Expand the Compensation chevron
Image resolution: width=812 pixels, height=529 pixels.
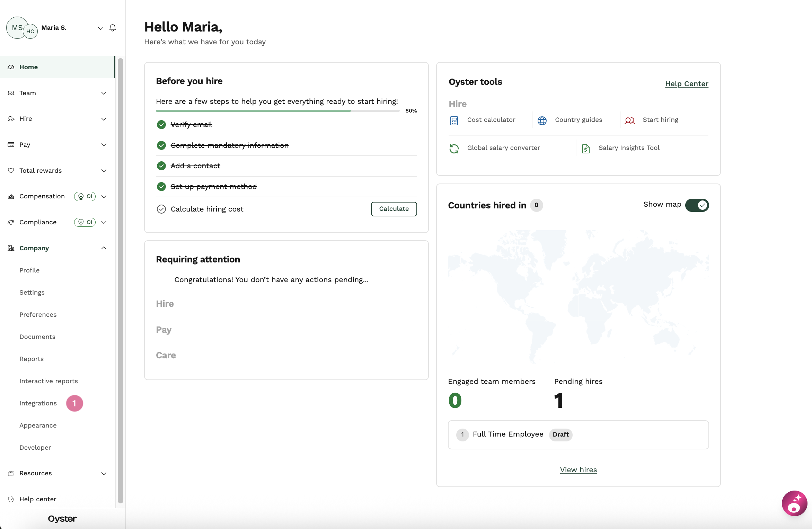point(104,197)
